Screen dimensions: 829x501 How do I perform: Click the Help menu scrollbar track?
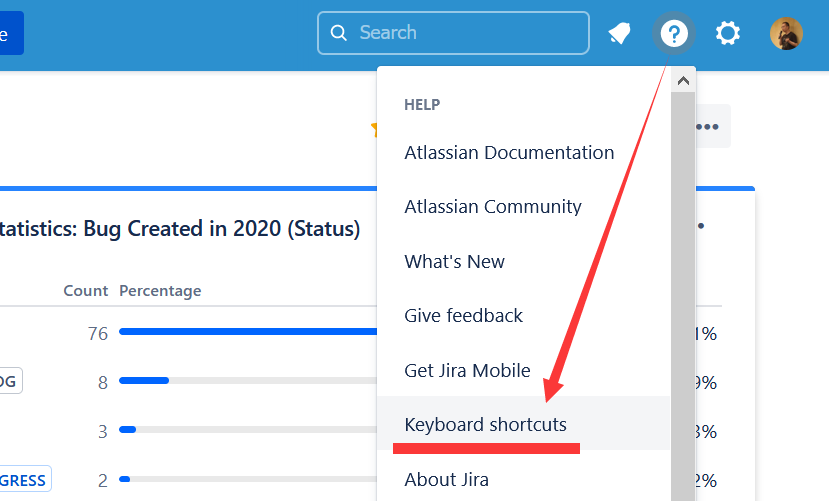[x=683, y=296]
